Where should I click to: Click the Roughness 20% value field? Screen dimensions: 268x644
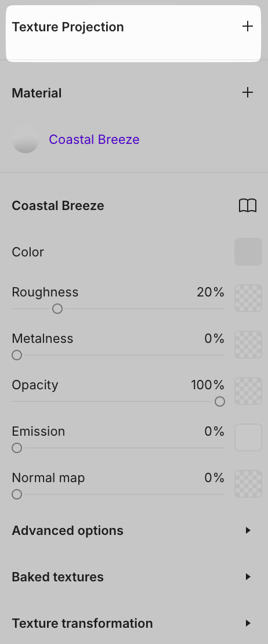(x=211, y=292)
